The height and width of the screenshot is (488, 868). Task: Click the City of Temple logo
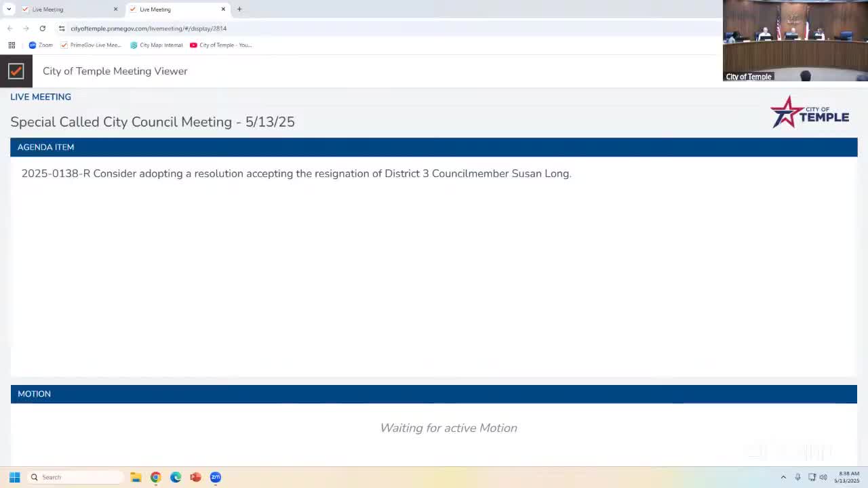click(x=810, y=113)
